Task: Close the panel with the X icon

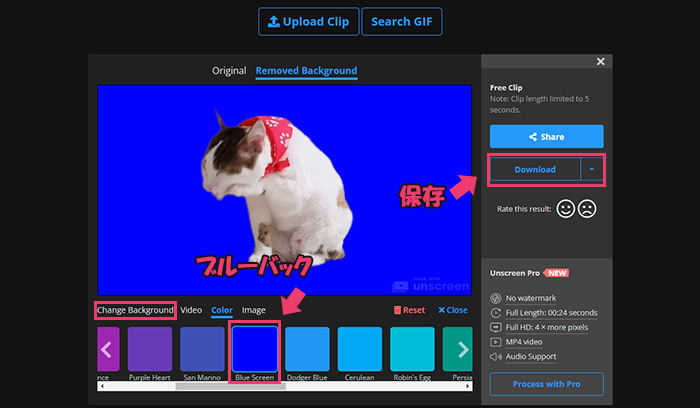Action: [600, 62]
